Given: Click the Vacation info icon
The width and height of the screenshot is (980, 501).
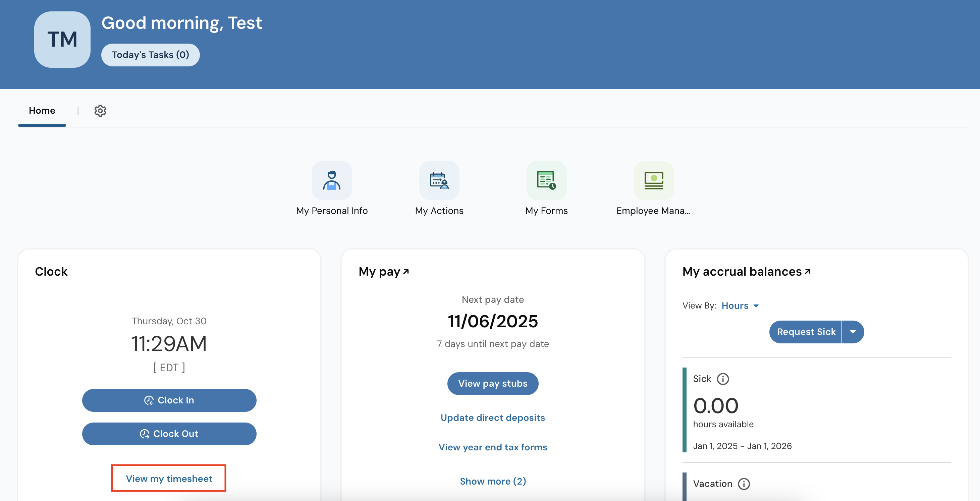Looking at the screenshot, I should click(744, 484).
